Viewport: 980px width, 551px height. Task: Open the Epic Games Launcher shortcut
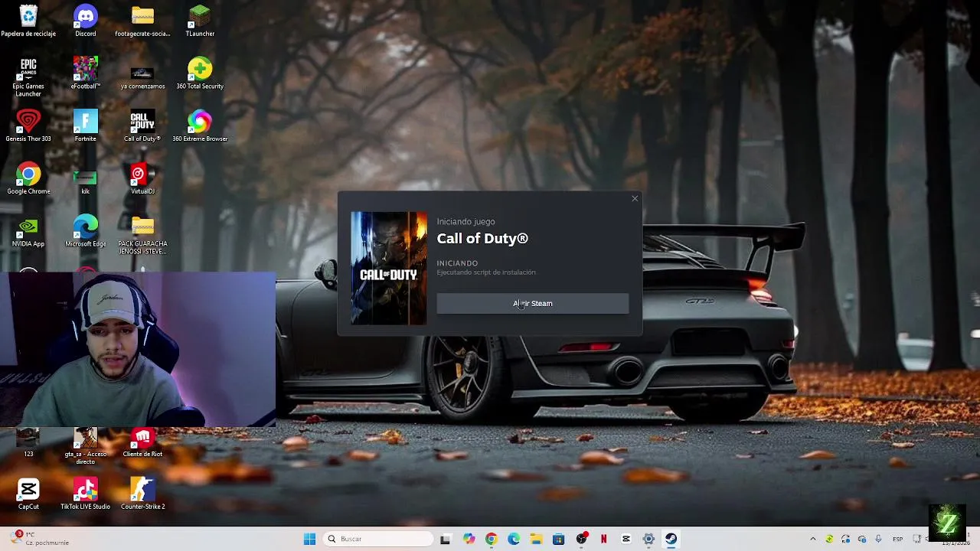coord(28,77)
